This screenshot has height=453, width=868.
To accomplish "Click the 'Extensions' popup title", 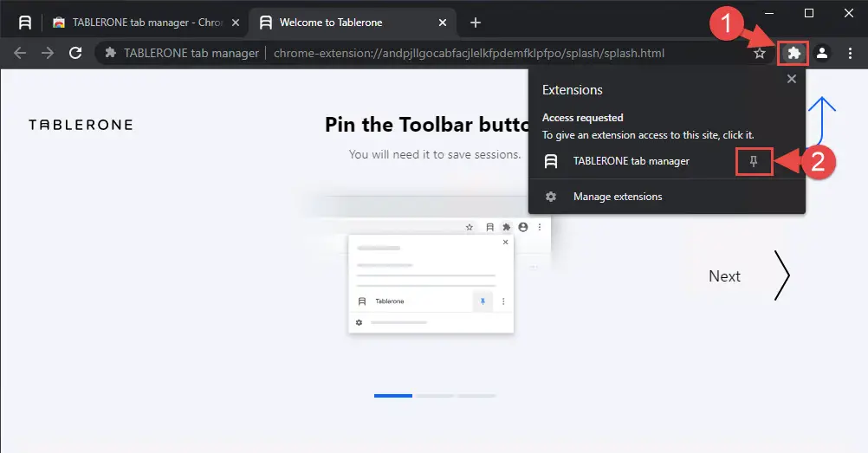I will click(x=572, y=90).
